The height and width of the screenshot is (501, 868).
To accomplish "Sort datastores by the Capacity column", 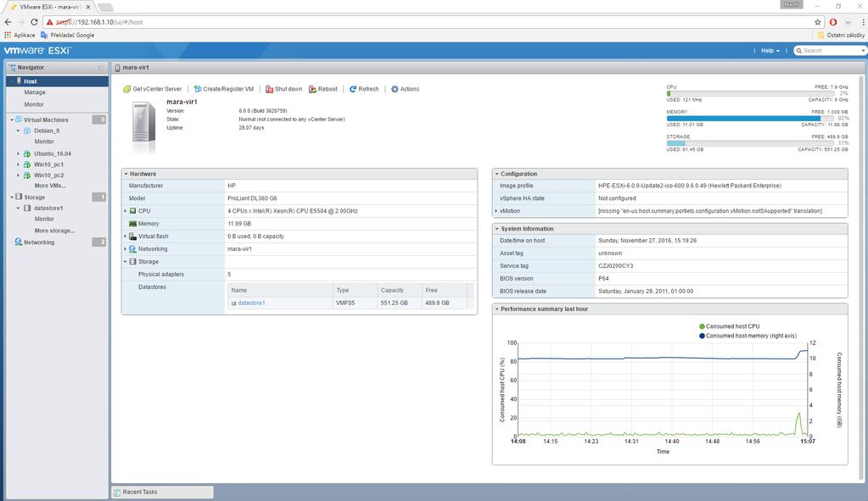I will coord(399,290).
